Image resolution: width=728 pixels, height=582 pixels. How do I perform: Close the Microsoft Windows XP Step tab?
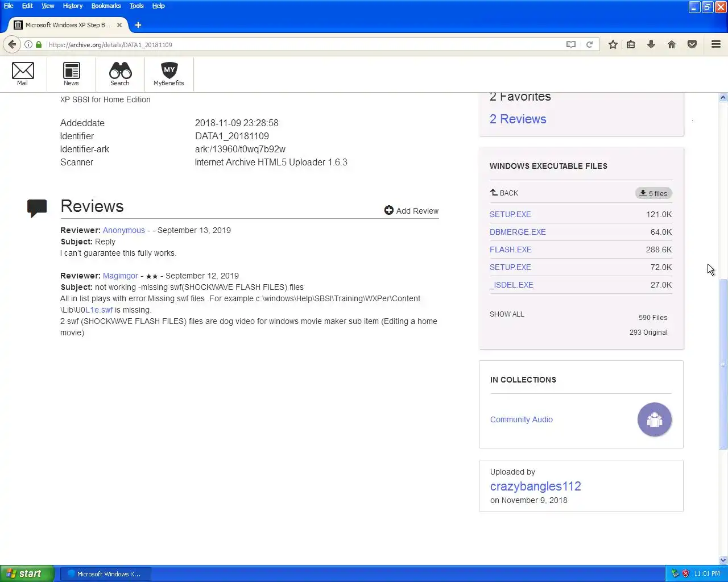(x=119, y=25)
